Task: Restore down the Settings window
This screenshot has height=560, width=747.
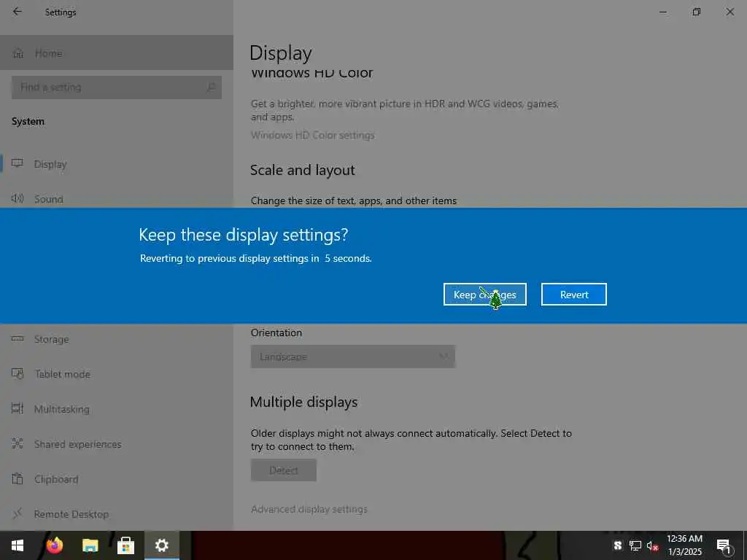Action: tap(697, 12)
